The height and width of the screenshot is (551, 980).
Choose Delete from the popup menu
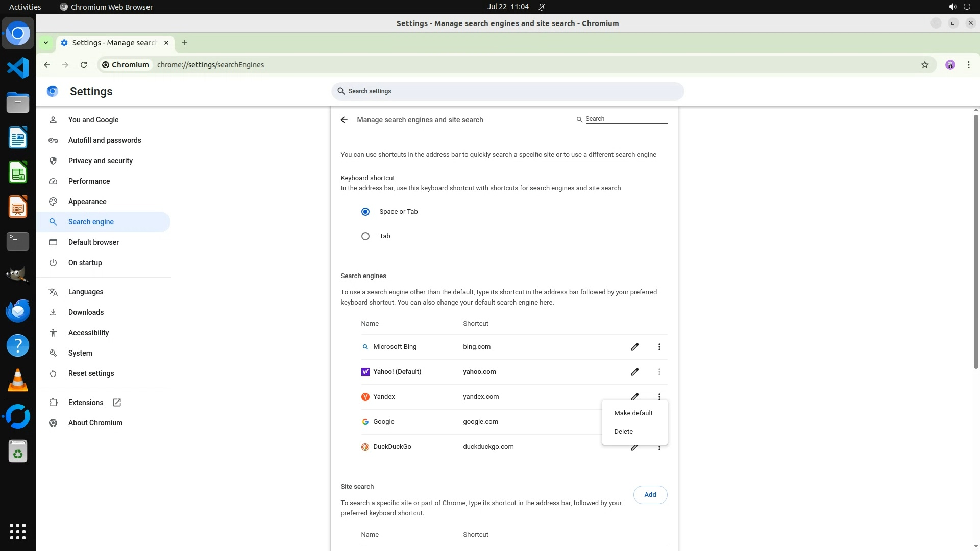click(x=623, y=432)
